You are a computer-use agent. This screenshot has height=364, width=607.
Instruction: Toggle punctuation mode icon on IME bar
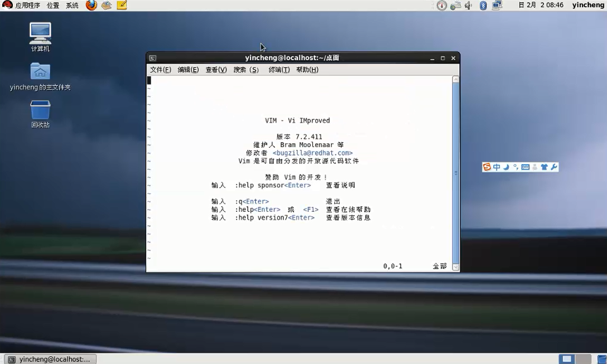coord(516,167)
